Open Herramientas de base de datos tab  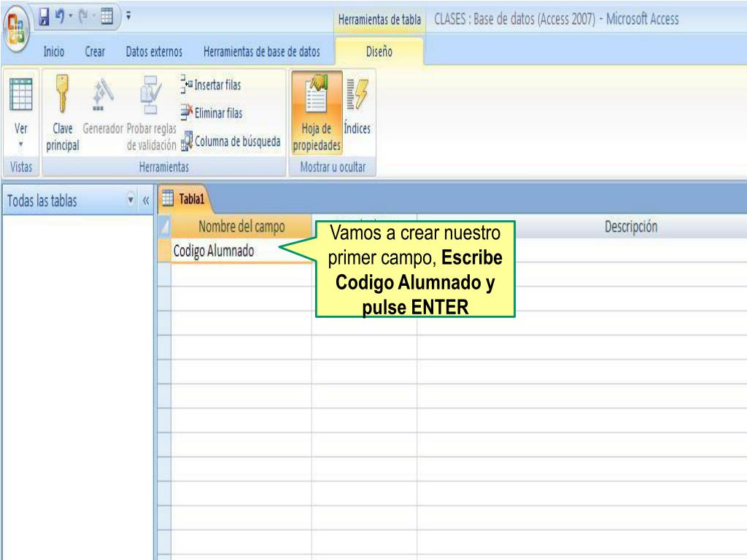(x=262, y=52)
